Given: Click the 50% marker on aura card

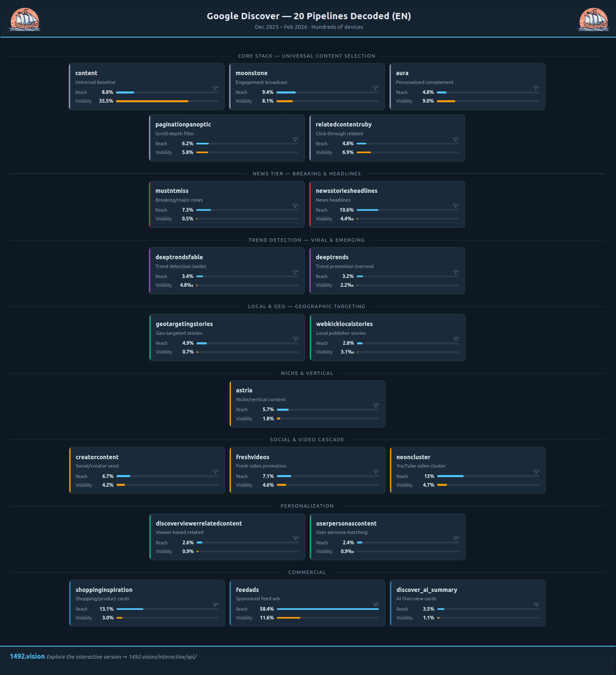Looking at the screenshot, I should point(536,88).
